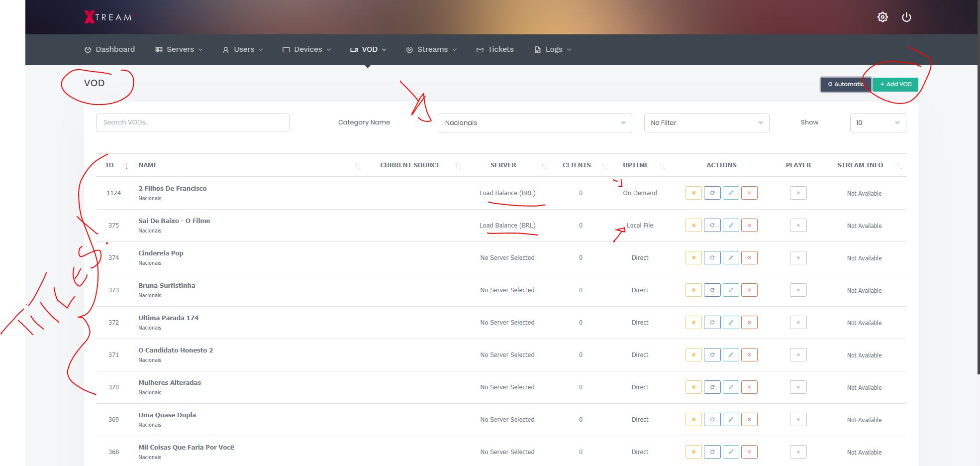Click the Add VOD button

895,84
